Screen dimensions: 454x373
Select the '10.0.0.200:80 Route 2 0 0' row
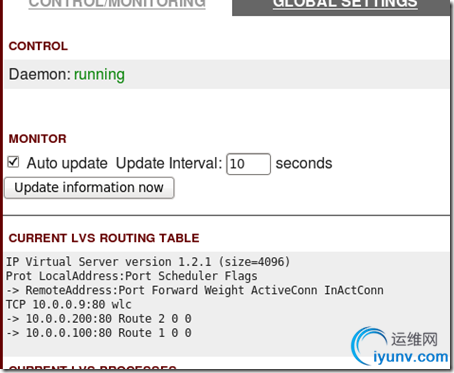coord(99,319)
